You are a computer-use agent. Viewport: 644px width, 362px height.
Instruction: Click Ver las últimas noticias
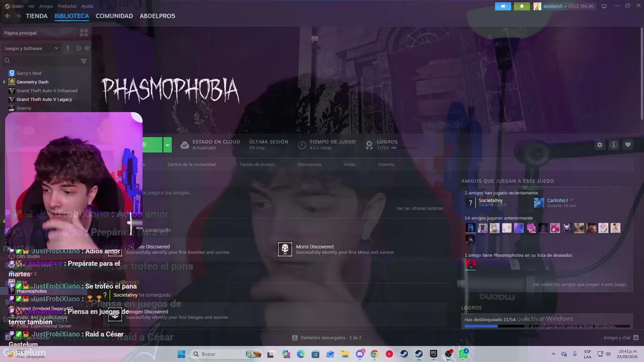click(420, 208)
